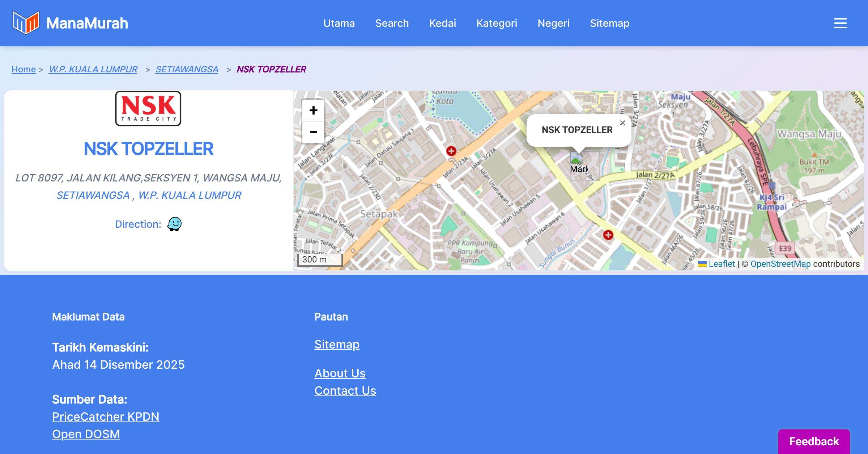
Task: Zoom in on the map
Action: click(x=313, y=111)
